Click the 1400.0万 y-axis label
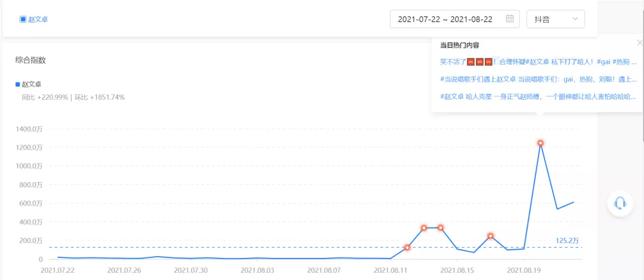 [29, 129]
